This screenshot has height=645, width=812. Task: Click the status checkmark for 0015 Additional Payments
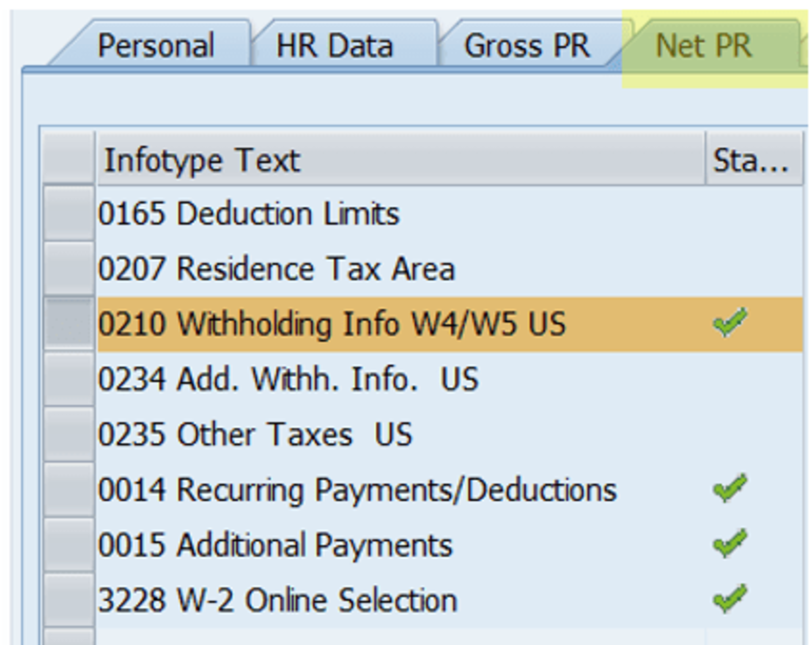pos(730,543)
